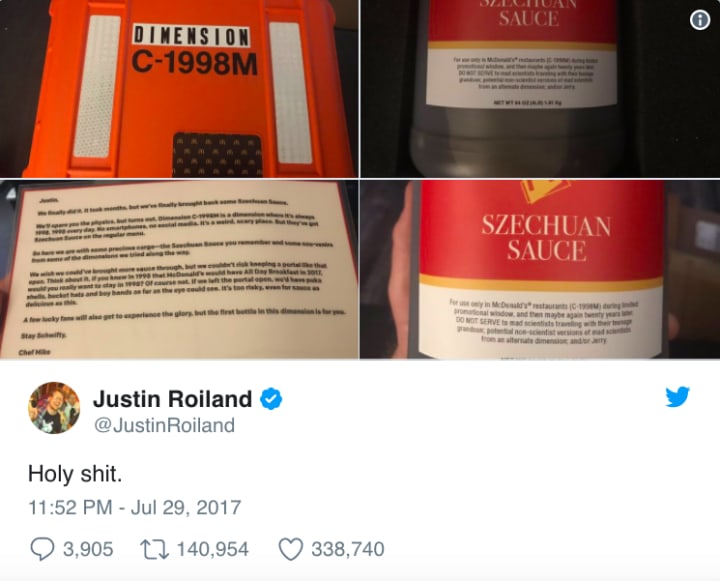The image size is (720, 581).
Task: Open the Szechuan Sauce label close-up photo
Action: tap(540, 269)
